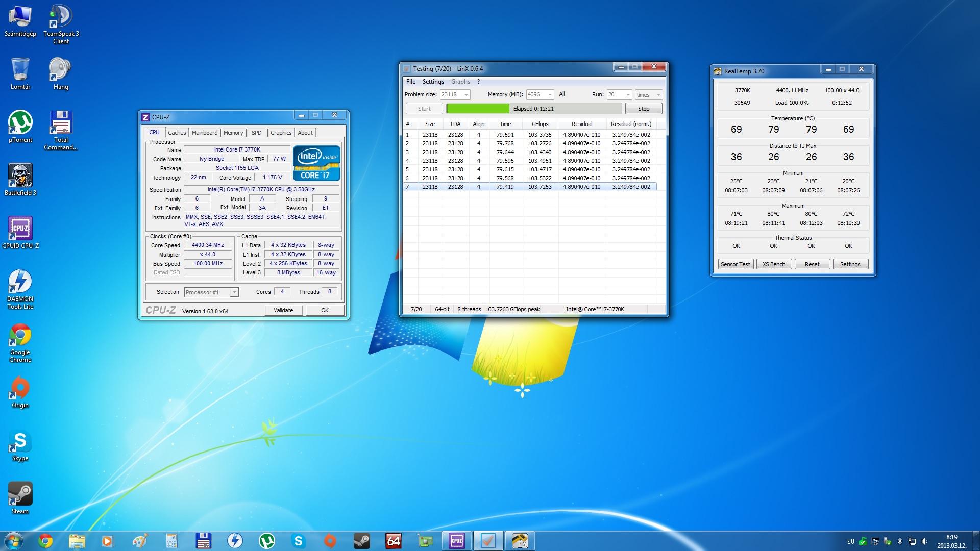Viewport: 980px width, 551px height.
Task: Click the Skype icon in the taskbar
Action: 299,541
